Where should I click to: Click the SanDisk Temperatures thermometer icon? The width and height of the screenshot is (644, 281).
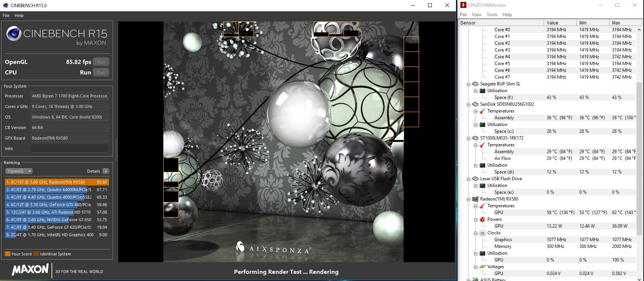coord(483,111)
